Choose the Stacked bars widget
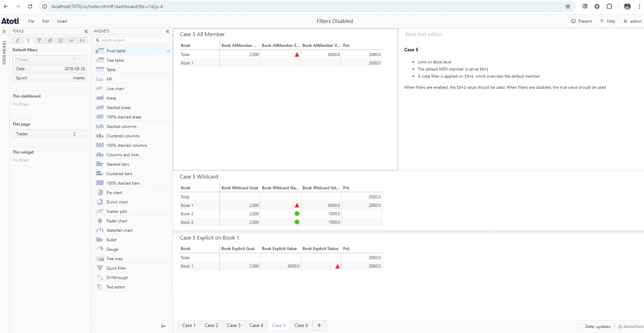Screen dimensions: 644x333 pyautogui.click(x=132, y=164)
